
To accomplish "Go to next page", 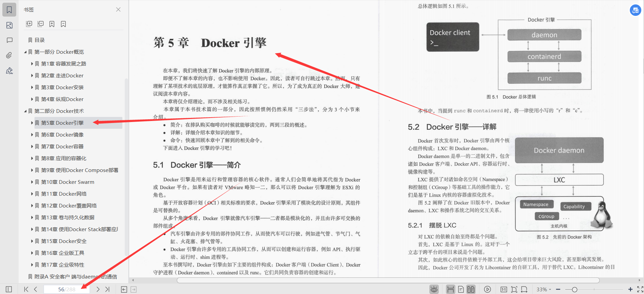I will 98,289.
